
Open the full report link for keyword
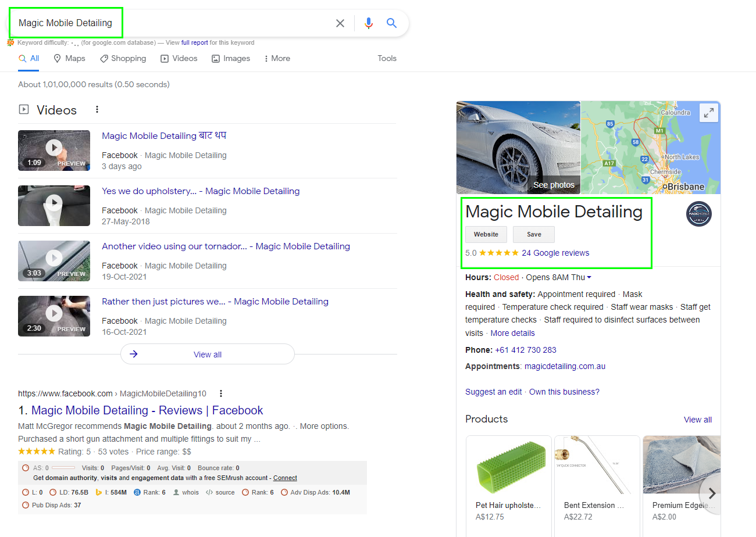point(194,42)
